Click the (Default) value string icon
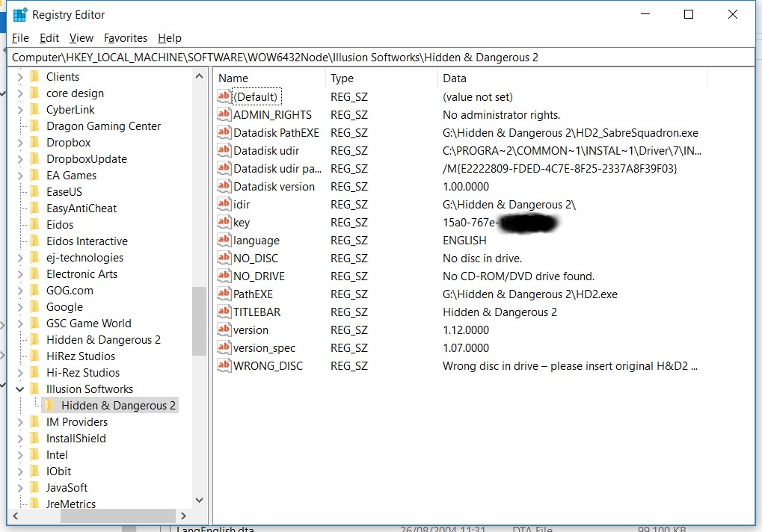Screen dimensions: 762x532 (224, 96)
